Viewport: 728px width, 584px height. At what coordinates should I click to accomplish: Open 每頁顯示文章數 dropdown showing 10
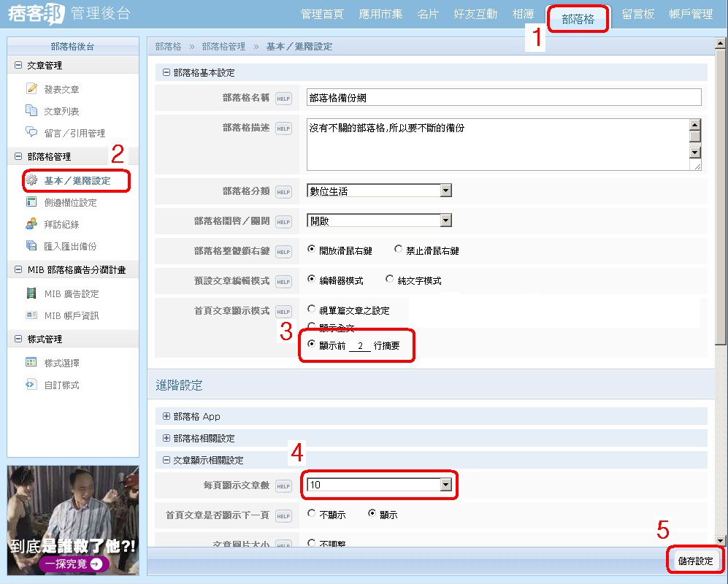click(379, 485)
